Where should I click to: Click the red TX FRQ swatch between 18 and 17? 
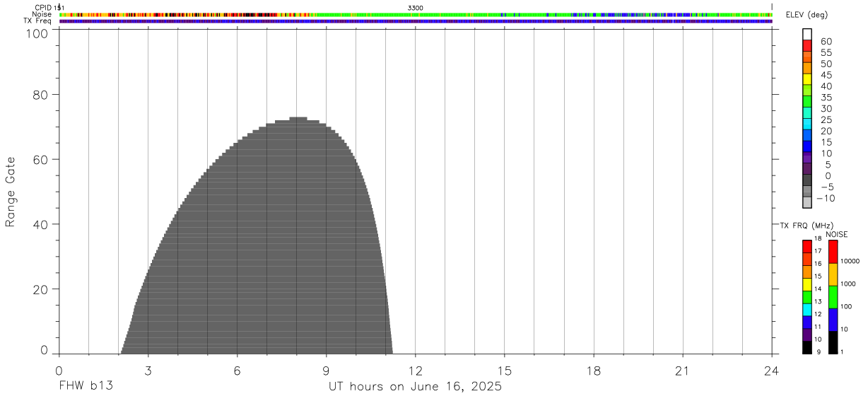807,247
